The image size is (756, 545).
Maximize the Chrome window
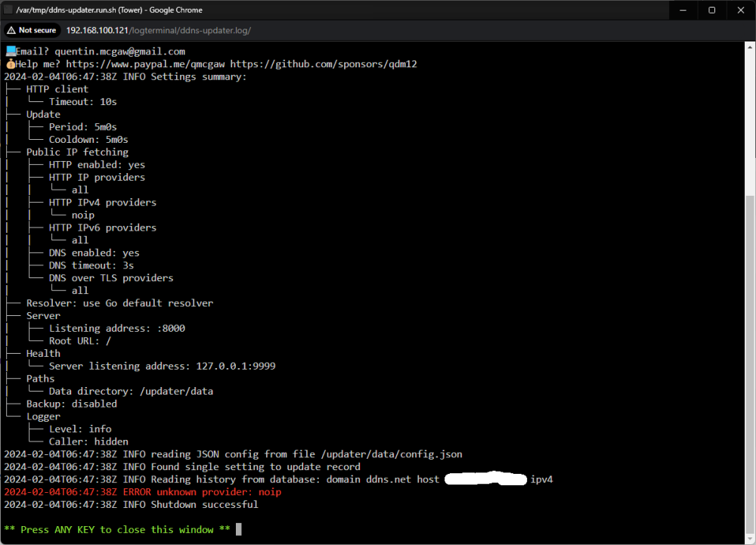711,10
